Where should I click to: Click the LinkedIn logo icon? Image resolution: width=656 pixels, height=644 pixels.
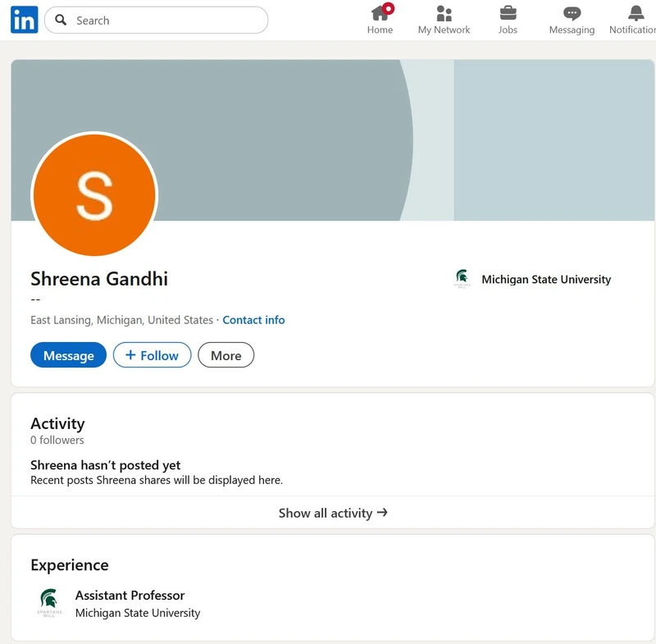[25, 20]
